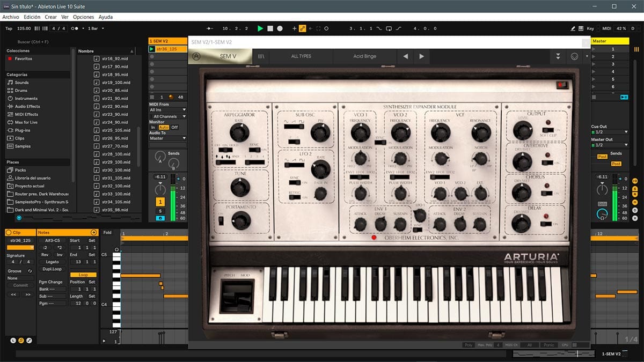
Task: Select the previous SEM V preset arrow
Action: tap(405, 56)
